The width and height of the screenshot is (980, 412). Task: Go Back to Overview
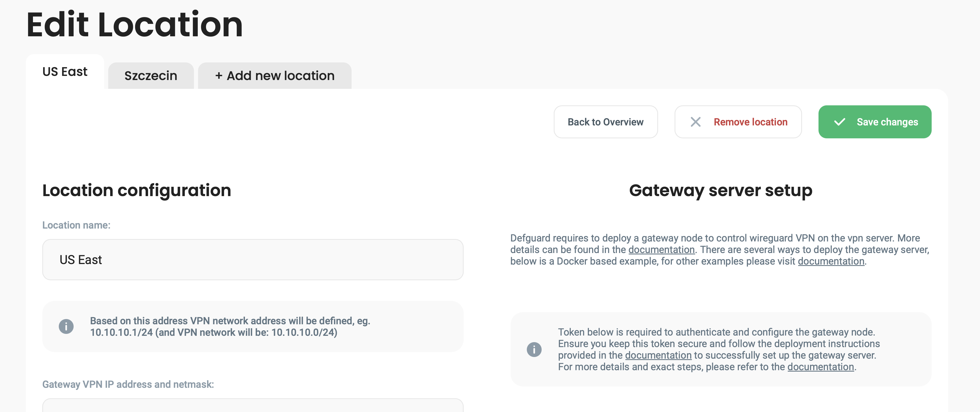click(x=605, y=122)
